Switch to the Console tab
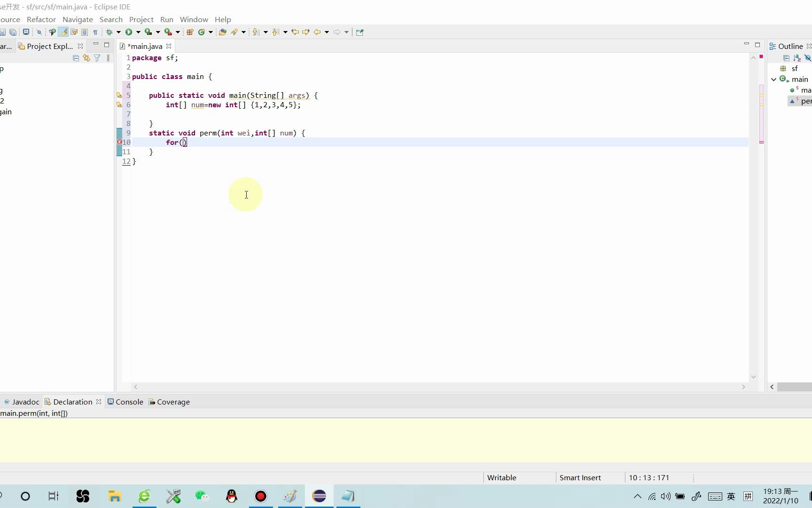This screenshot has width=812, height=508. point(125,402)
